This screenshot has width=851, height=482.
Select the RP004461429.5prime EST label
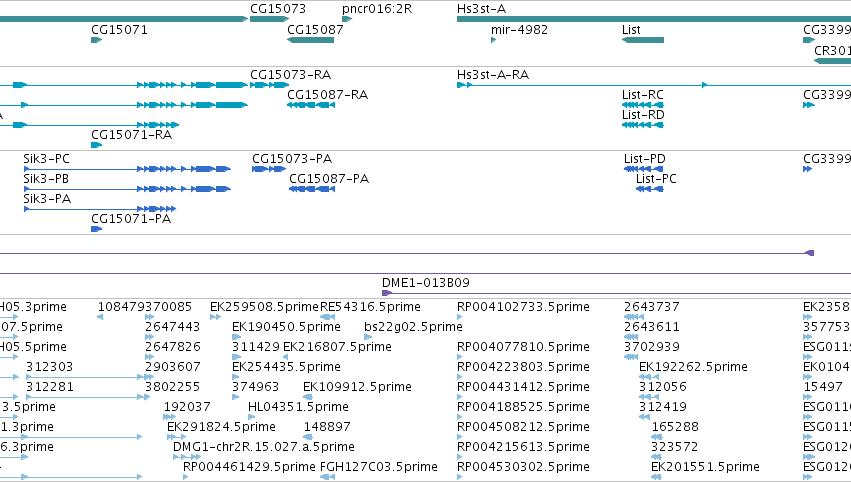click(249, 467)
